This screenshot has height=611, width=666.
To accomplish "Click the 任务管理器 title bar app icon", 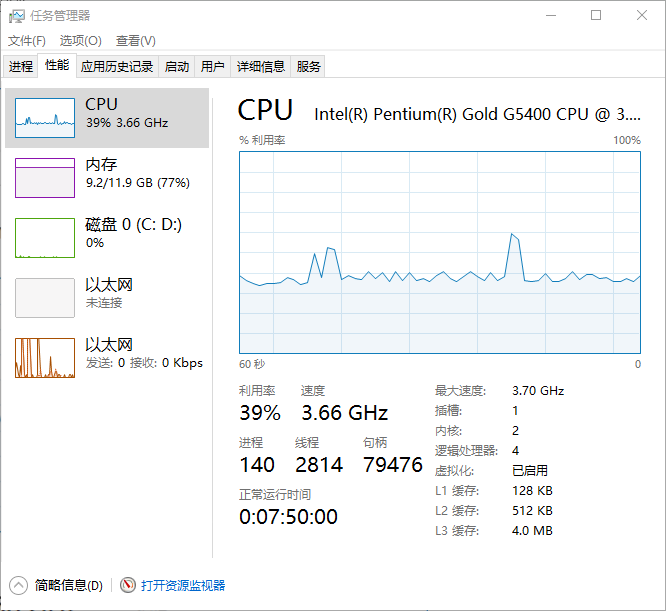I will [x=17, y=16].
